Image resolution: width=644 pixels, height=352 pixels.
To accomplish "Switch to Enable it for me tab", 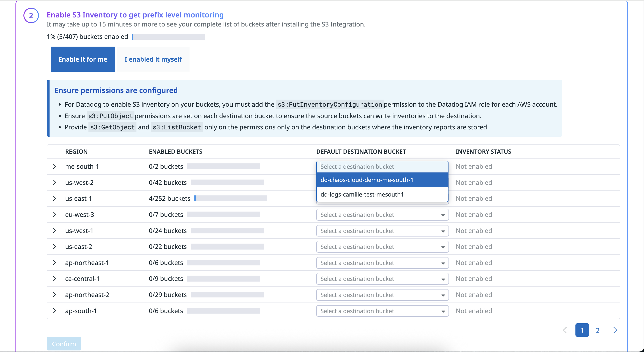I will click(x=83, y=59).
